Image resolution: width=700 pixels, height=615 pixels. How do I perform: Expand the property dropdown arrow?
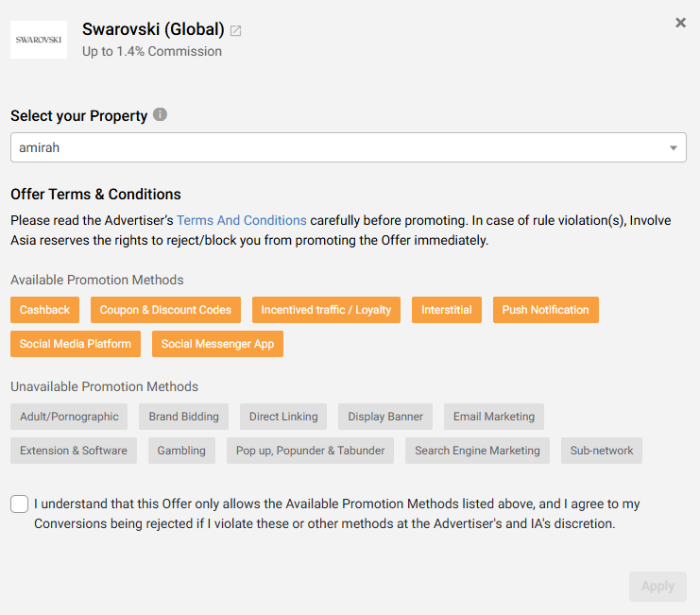coord(674,148)
